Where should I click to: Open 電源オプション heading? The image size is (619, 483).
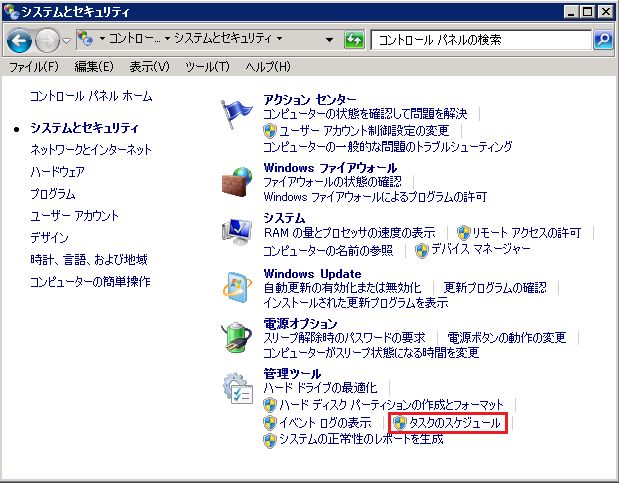pos(300,323)
